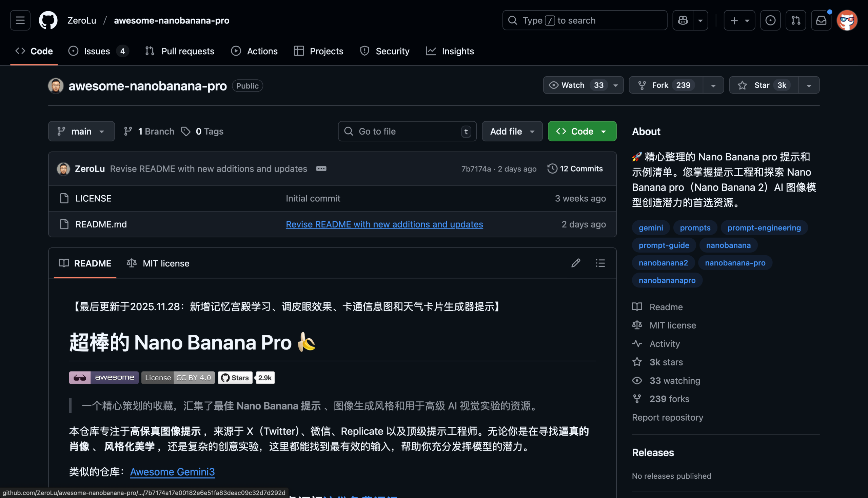Open the GitHub home page via octocat logo

(48, 20)
